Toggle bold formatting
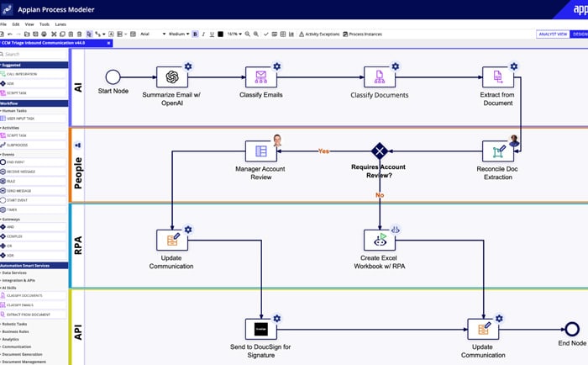This screenshot has width=588, height=365. point(195,34)
